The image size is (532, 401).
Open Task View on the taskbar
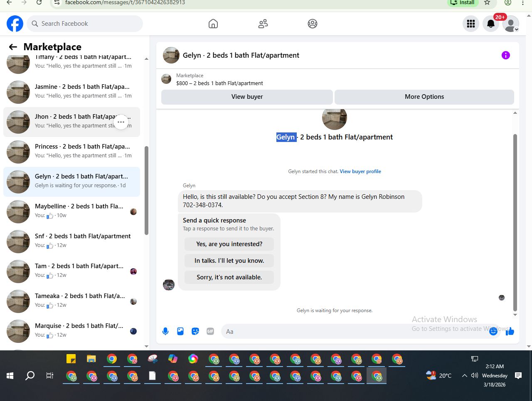pyautogui.click(x=50, y=376)
